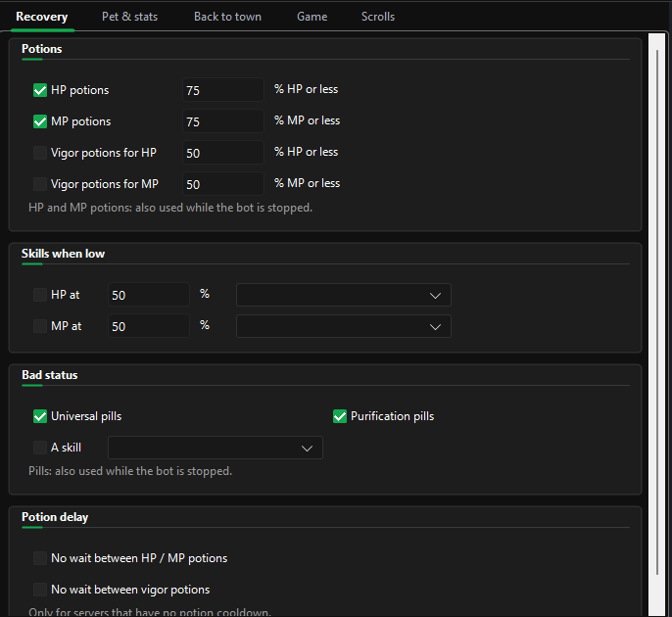
Task: Uncheck Universal pills
Action: point(40,416)
